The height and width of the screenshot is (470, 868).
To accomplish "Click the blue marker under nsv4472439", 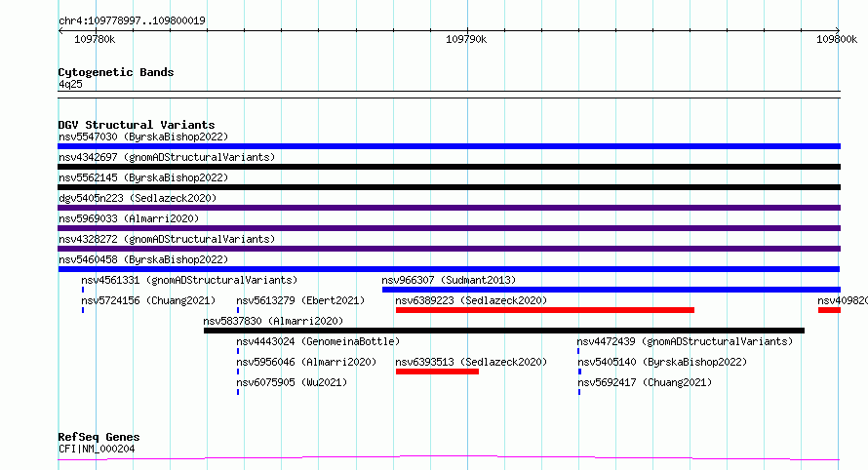I will pyautogui.click(x=578, y=351).
